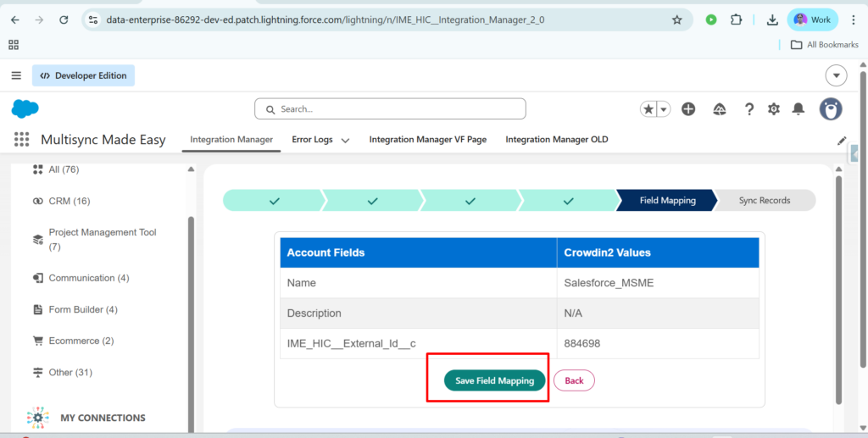
Task: Click the Back button
Action: click(574, 380)
